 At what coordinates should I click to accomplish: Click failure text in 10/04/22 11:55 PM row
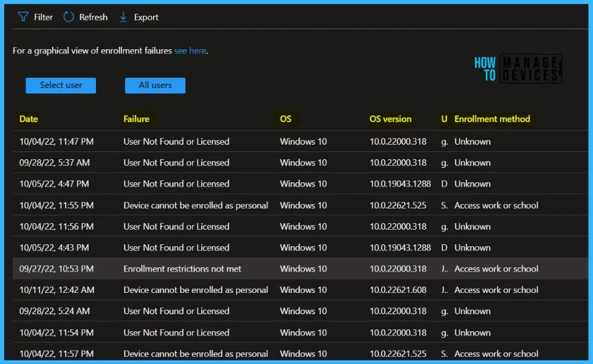pyautogui.click(x=196, y=205)
